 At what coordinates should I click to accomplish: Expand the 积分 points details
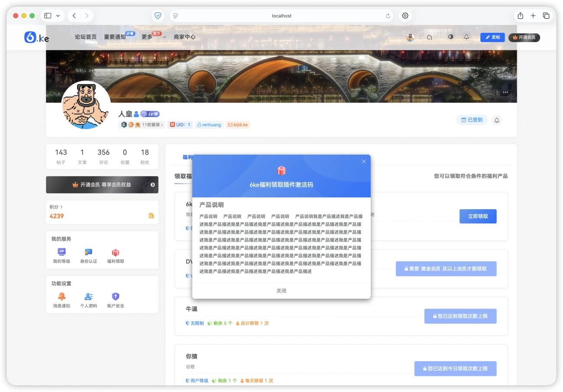(56, 207)
